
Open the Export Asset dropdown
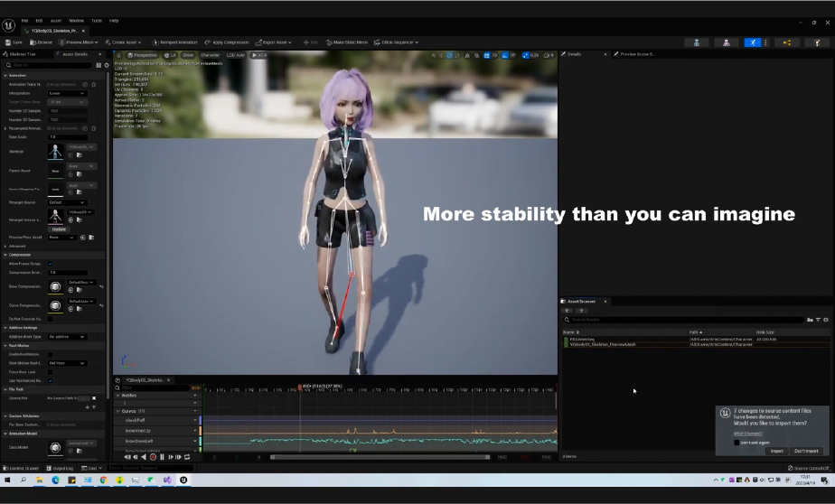click(x=279, y=42)
